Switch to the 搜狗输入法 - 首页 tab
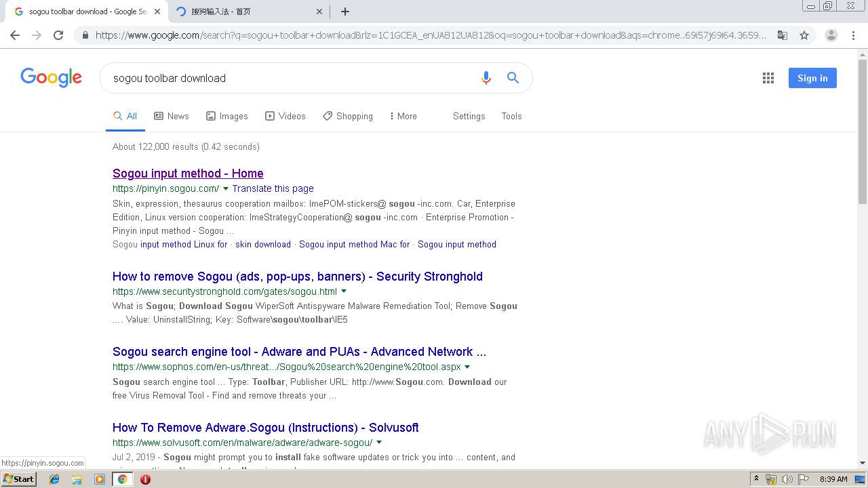The height and width of the screenshot is (488, 868). pos(250,12)
